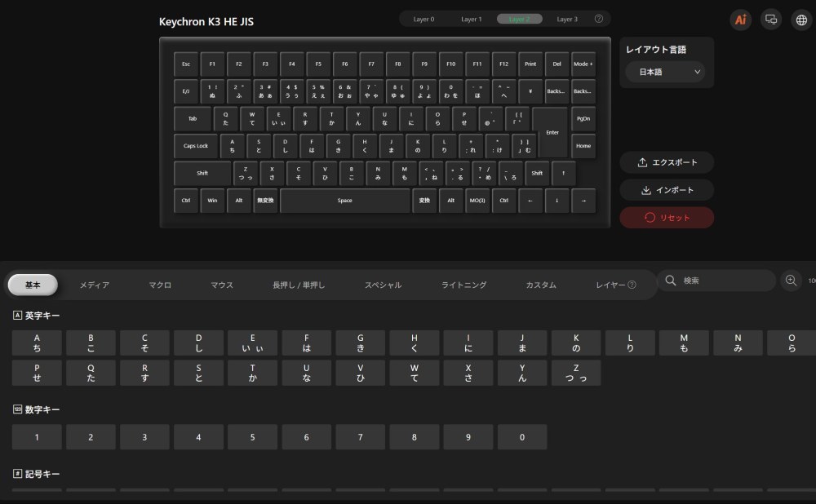The height and width of the screenshot is (504, 816).
Task: Click the 数字キー section header
Action: (37, 409)
